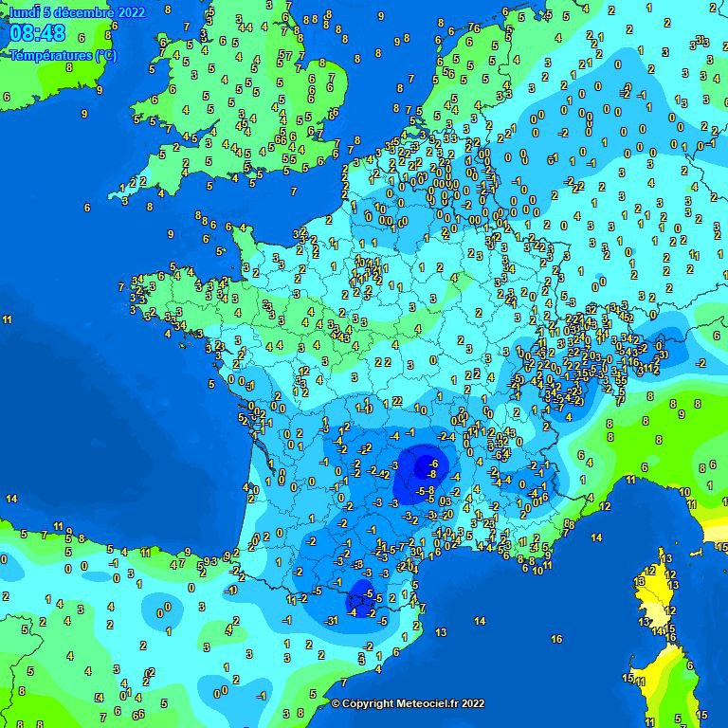Open the Copyright Meteociel.fr 2022 link
The image size is (728, 728).
tap(408, 703)
